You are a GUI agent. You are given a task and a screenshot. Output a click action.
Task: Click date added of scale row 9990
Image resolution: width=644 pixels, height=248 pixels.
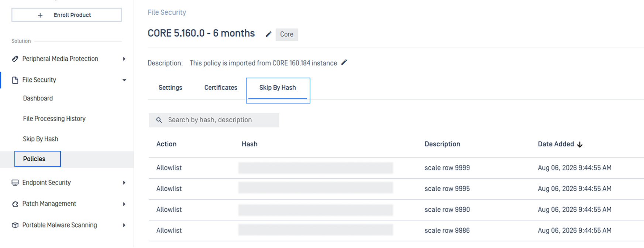pyautogui.click(x=575, y=210)
